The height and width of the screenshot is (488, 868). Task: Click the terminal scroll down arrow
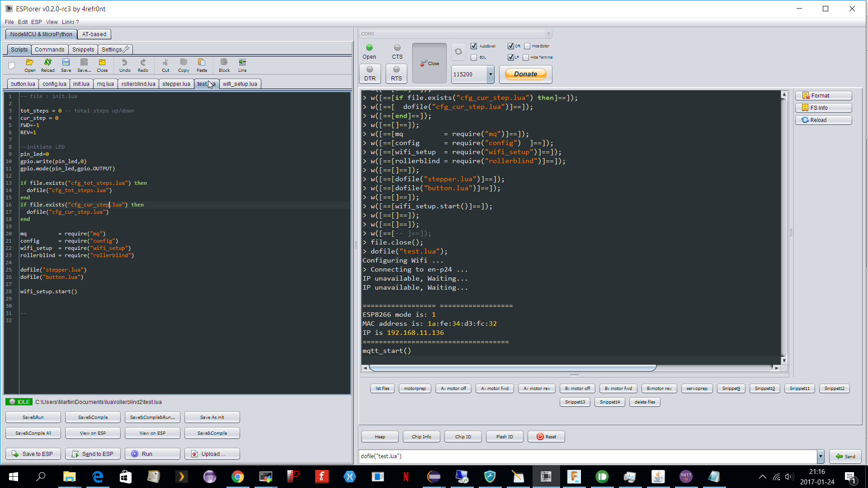tap(784, 361)
